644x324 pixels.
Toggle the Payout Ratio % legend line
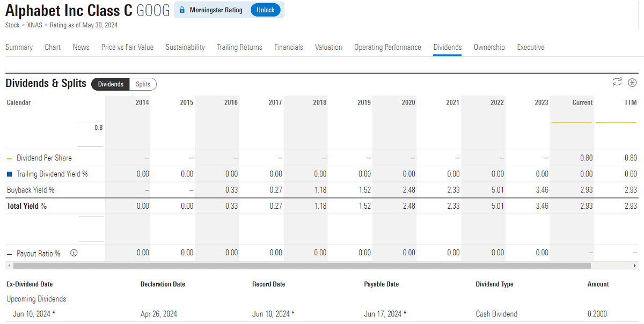pos(33,253)
